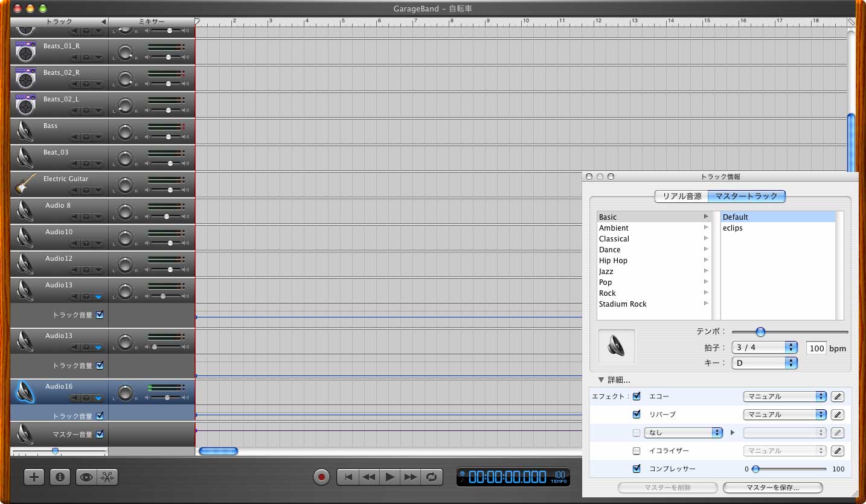Image resolution: width=866 pixels, height=504 pixels.
Task: Check the box beside the なし effect slot
Action: click(637, 433)
